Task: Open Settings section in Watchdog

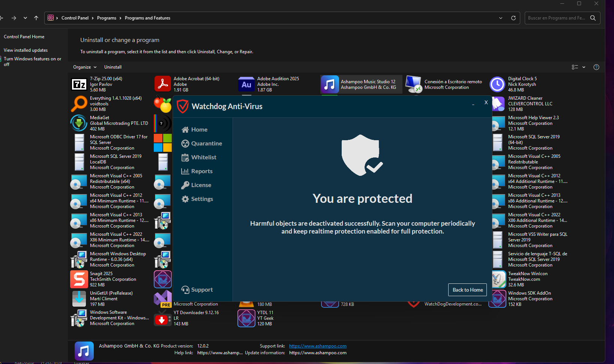Action: 197,199
